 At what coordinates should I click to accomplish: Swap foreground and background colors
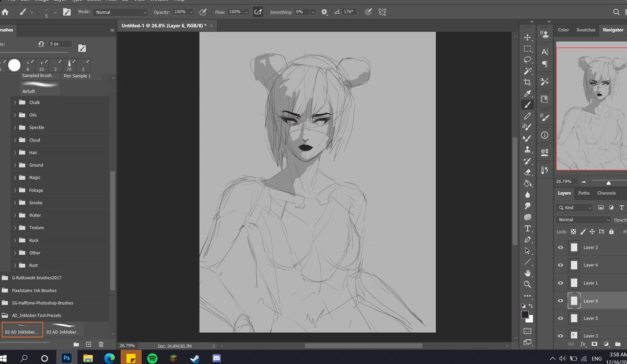pyautogui.click(x=531, y=306)
